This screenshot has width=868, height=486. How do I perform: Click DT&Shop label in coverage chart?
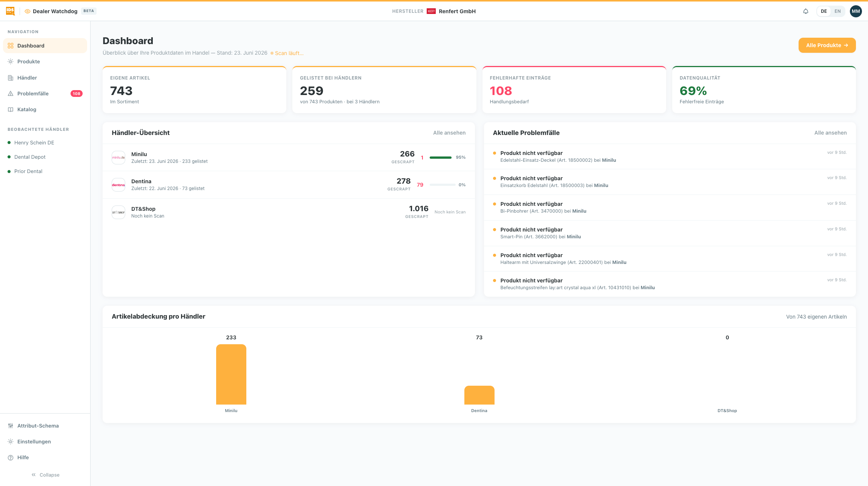click(727, 411)
